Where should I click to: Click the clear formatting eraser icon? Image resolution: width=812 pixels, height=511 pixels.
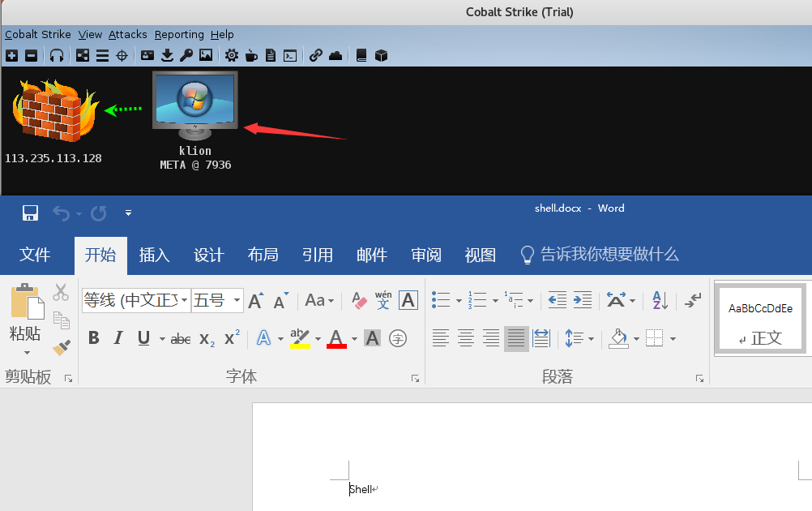click(x=359, y=300)
